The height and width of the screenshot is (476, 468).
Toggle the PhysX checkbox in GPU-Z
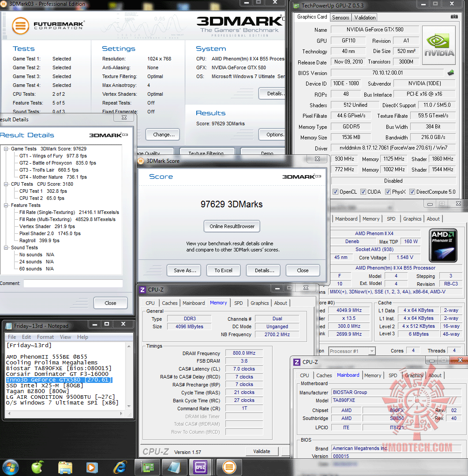(x=388, y=192)
